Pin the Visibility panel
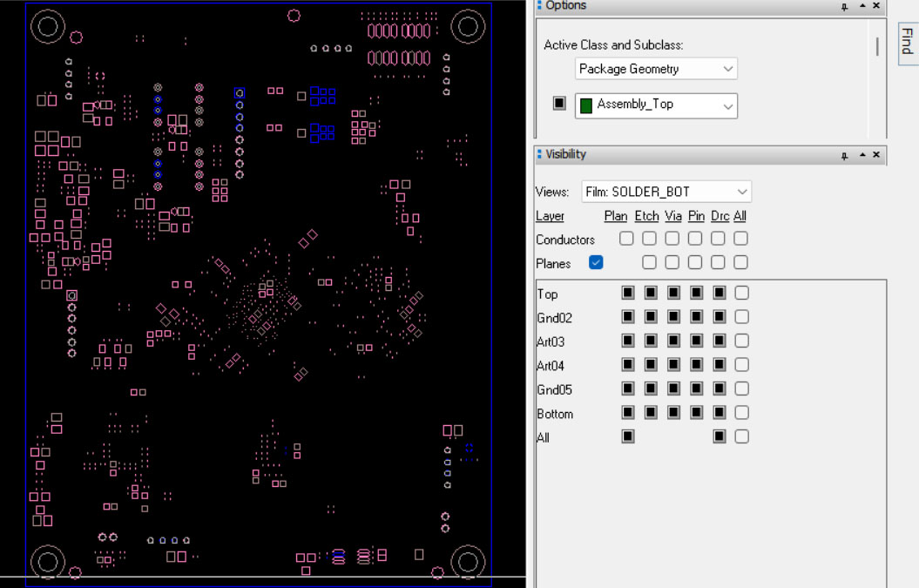The image size is (919, 588). click(844, 156)
